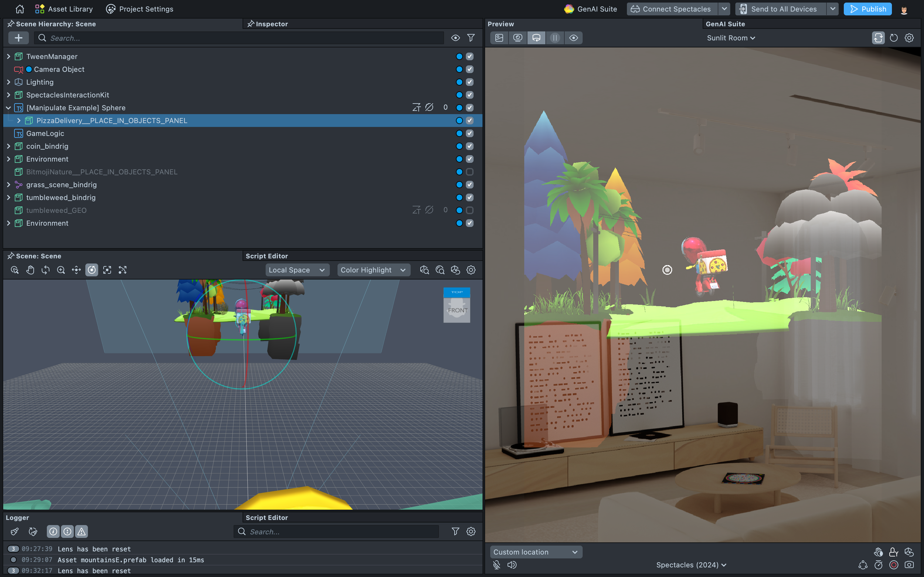Click the red record button in Preview
This screenshot has width=924, height=577.
click(x=894, y=565)
